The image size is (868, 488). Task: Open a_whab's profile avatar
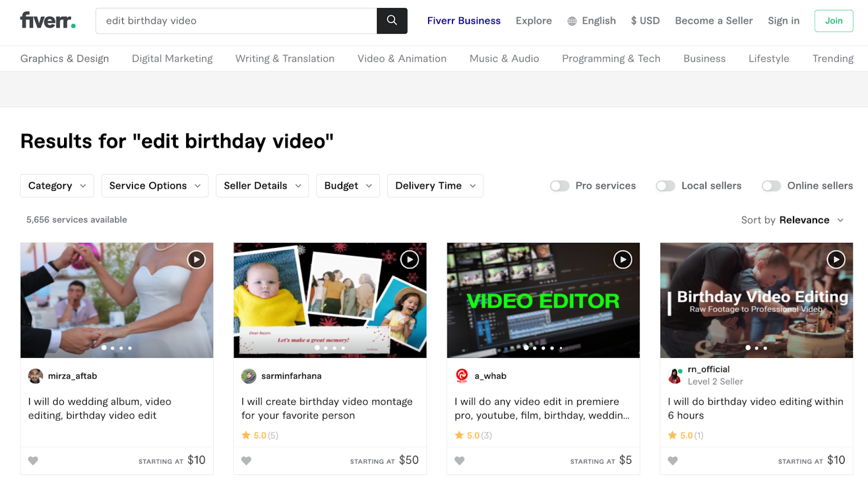(462, 376)
